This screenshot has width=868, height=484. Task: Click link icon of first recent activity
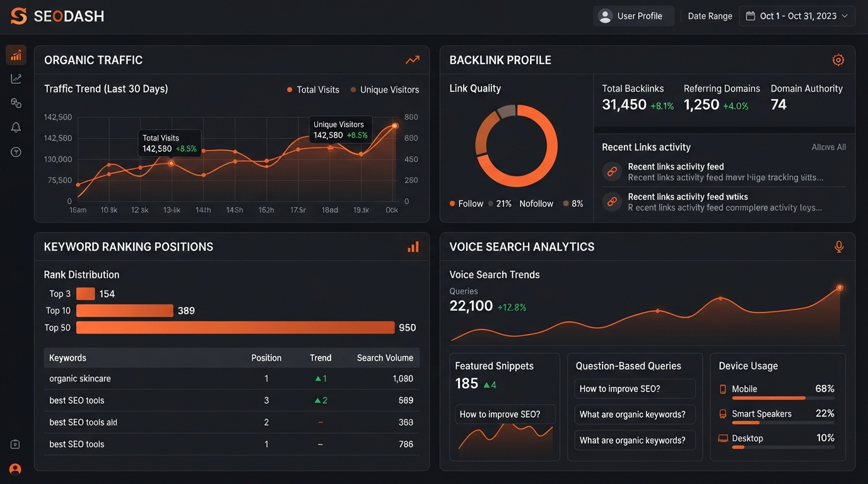(611, 171)
